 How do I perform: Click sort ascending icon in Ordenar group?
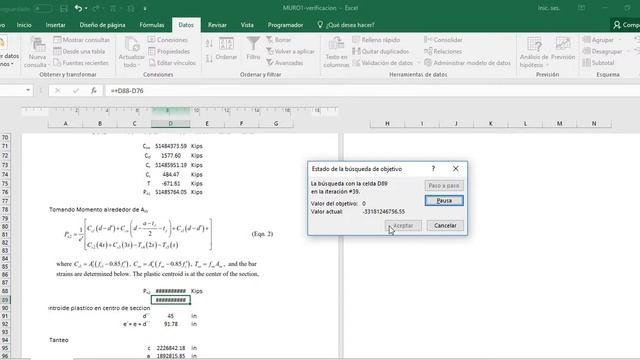point(209,44)
